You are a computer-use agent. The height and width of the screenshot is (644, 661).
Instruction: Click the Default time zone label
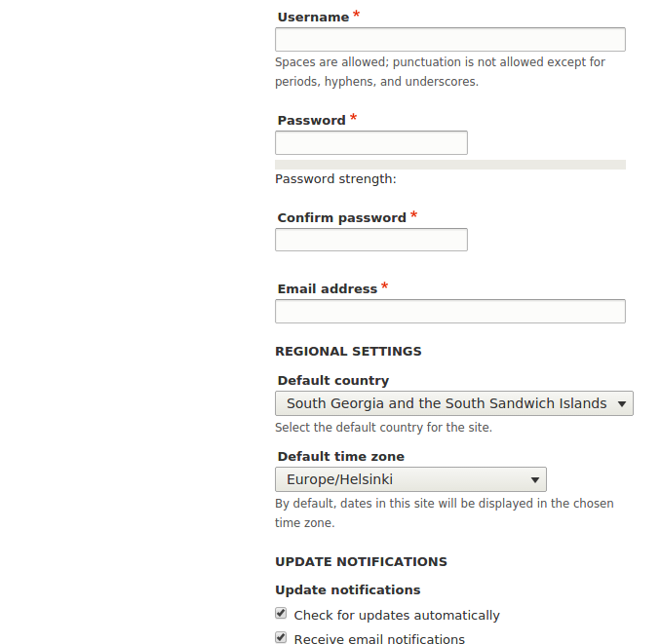point(340,457)
